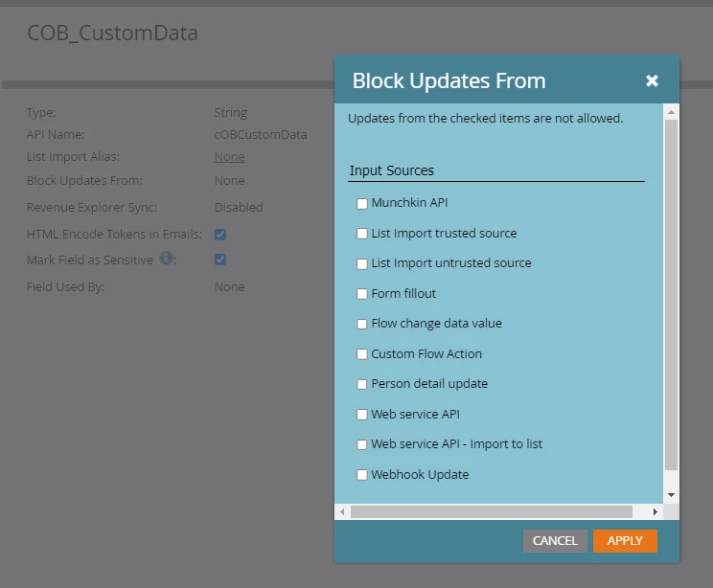
Task: Click the orange APPLY button
Action: point(625,541)
